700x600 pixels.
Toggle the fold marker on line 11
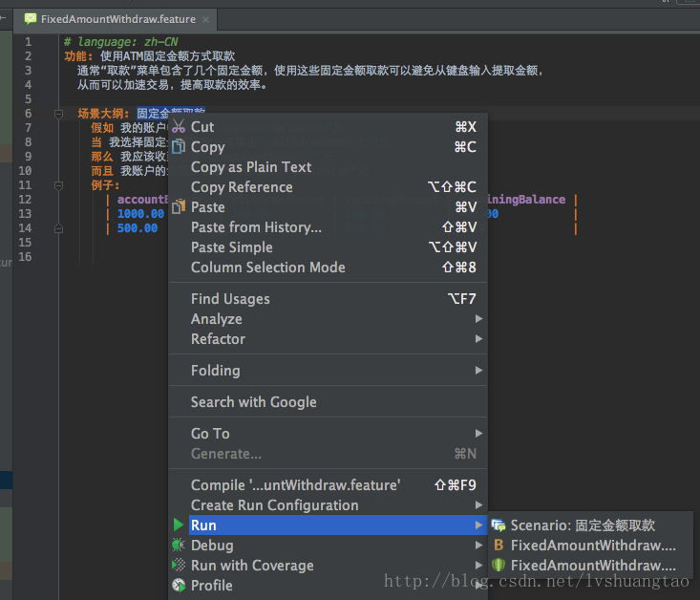tap(58, 185)
